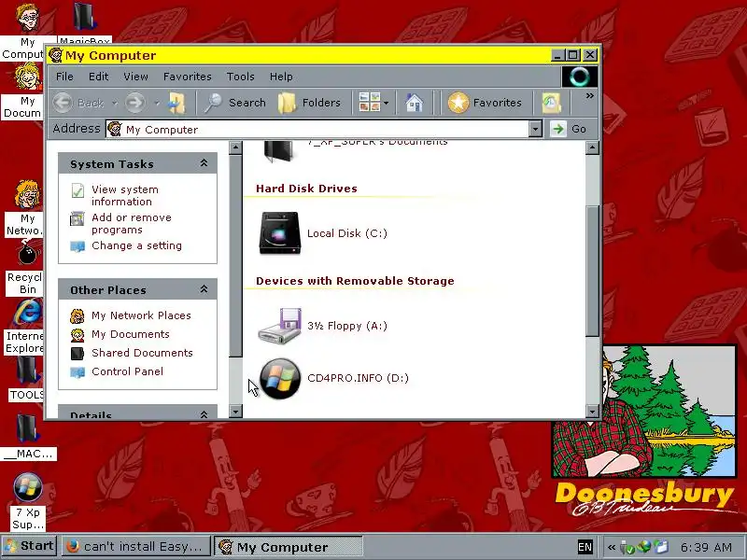This screenshot has width=747, height=560.
Task: Select the Local Disk (C:) drive icon
Action: 279,232
